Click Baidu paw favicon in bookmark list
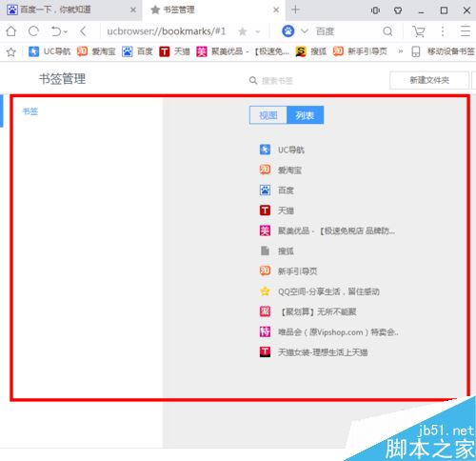This screenshot has width=476, height=461. pos(265,190)
